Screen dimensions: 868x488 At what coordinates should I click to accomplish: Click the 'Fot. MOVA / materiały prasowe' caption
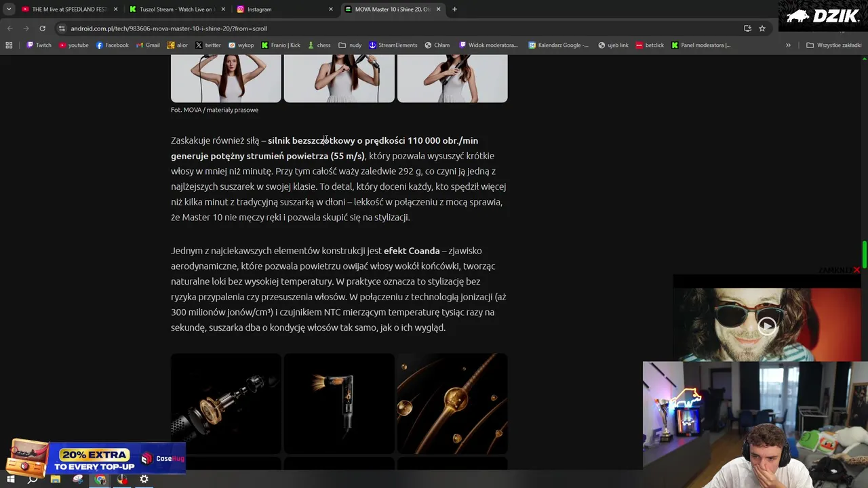pyautogui.click(x=214, y=110)
